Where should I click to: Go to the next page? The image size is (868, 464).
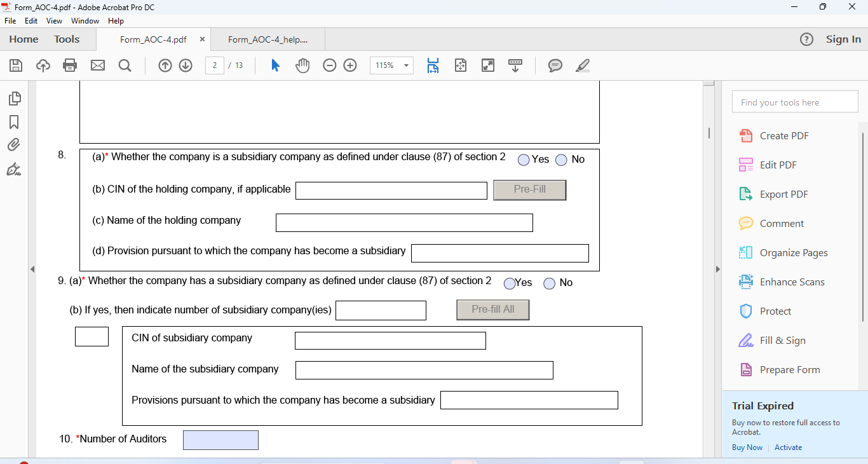(x=184, y=65)
